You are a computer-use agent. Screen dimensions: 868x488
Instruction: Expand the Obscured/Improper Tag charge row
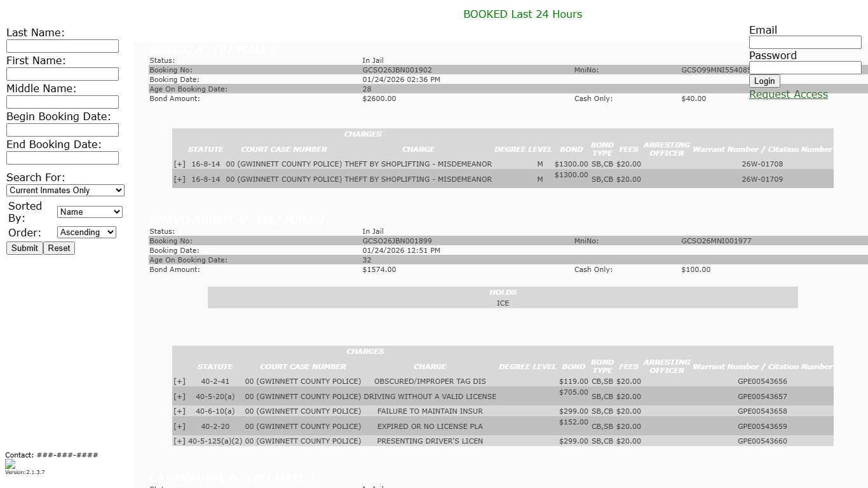[x=179, y=381]
